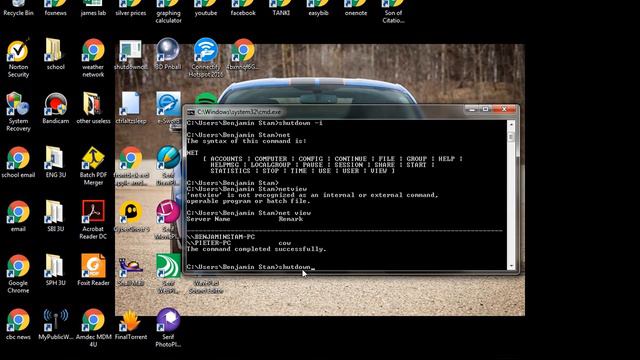Open the school email Chrome shortcut
Screen dimensions: 640x360
pyautogui.click(x=18, y=162)
